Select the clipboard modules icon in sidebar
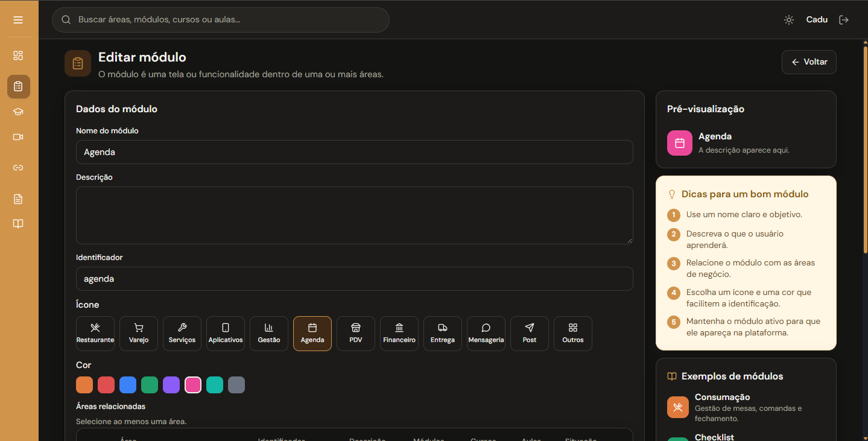This screenshot has height=441, width=868. (x=18, y=86)
